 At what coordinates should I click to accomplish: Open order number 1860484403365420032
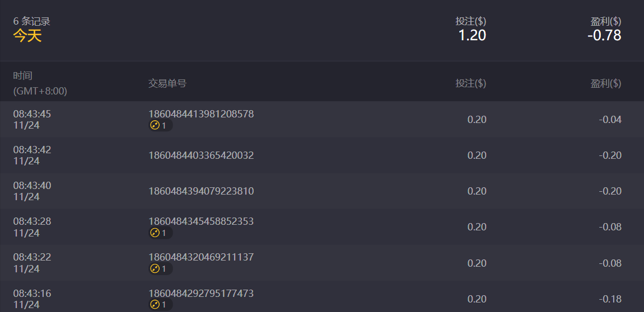coord(201,155)
